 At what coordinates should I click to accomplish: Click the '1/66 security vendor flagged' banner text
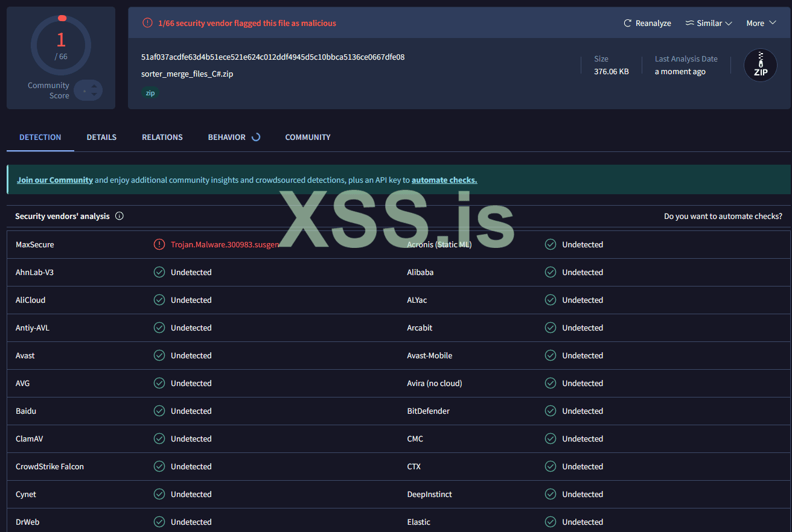pos(247,23)
